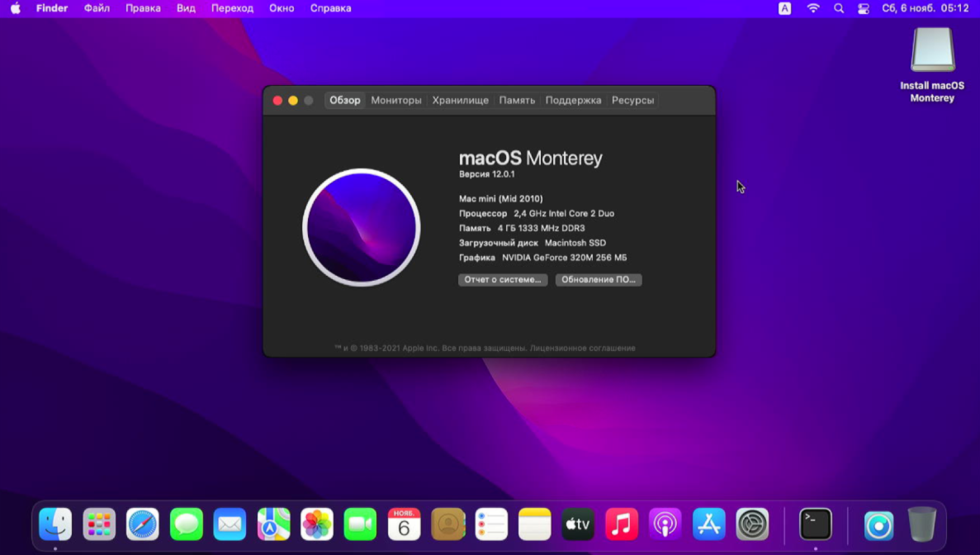Click the Wi-Fi status icon
This screenshot has height=555, width=980.
(x=813, y=8)
